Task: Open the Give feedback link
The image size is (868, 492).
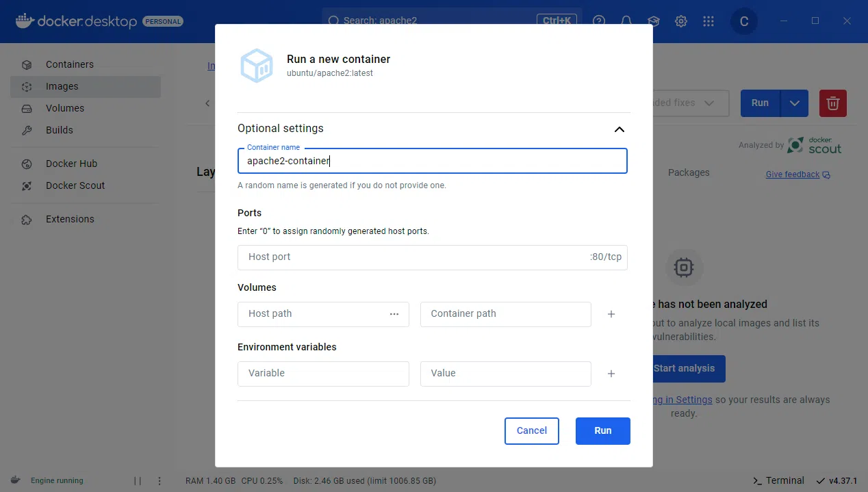Action: 792,174
